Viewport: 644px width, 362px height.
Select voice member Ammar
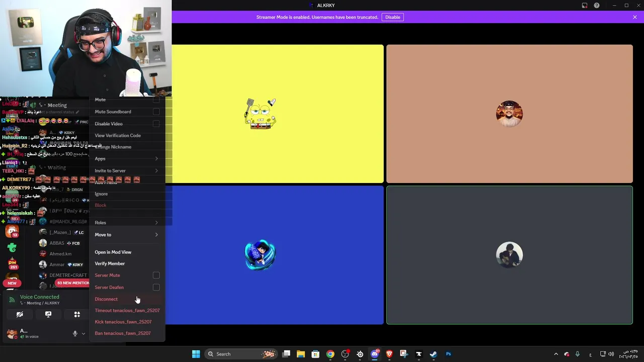pos(60,264)
